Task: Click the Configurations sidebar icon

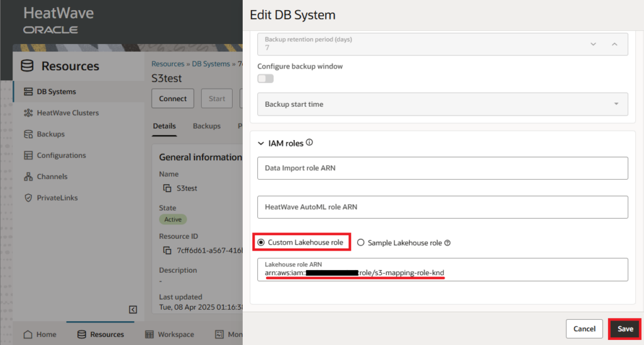Action: (28, 155)
